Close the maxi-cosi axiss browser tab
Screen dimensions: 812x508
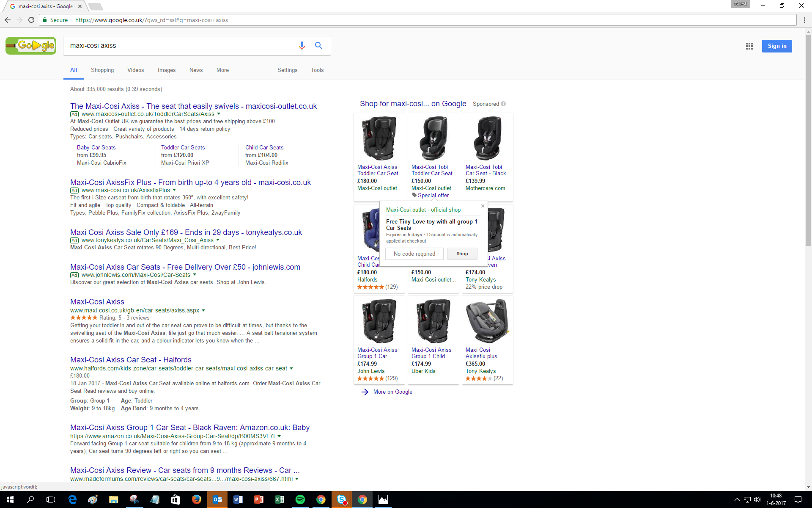pos(80,6)
